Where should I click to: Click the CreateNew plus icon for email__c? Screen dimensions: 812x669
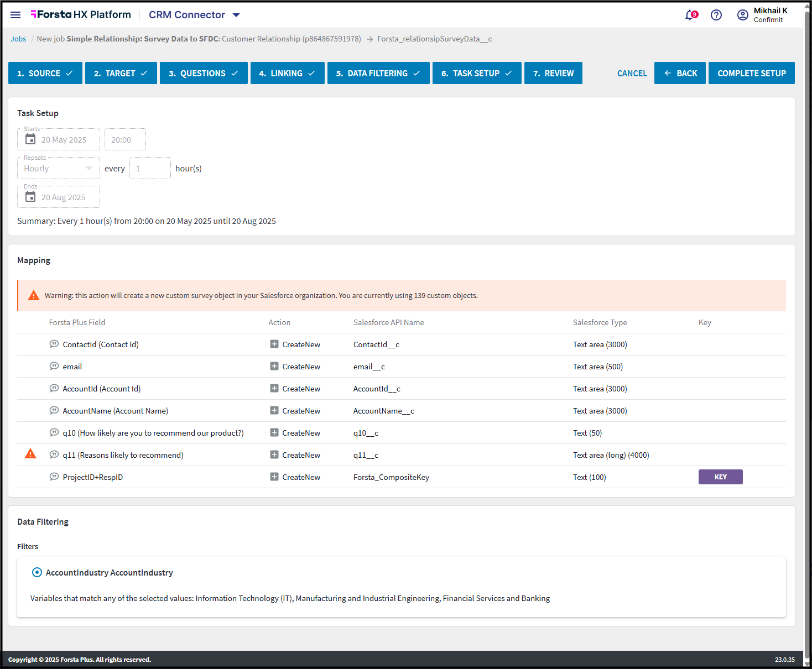point(274,366)
